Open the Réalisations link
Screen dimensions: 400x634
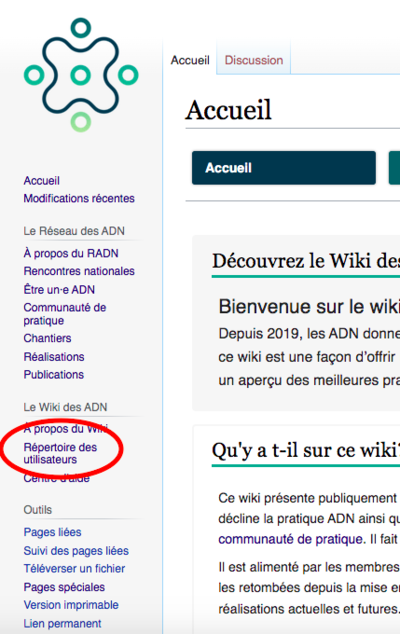pos(54,357)
